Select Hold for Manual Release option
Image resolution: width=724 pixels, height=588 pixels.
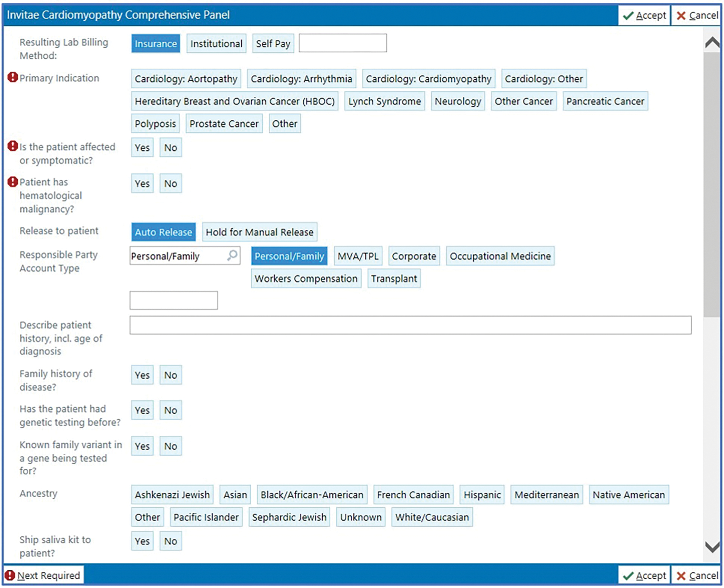coord(259,232)
